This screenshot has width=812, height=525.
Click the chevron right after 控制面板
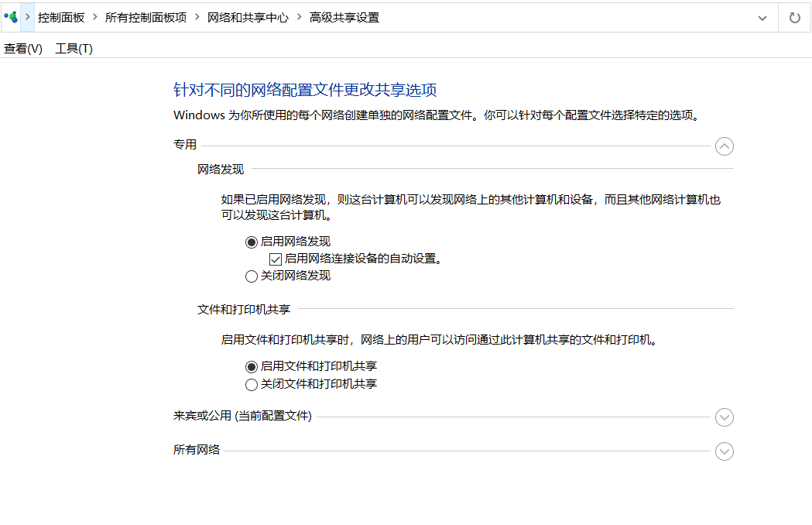pos(94,17)
